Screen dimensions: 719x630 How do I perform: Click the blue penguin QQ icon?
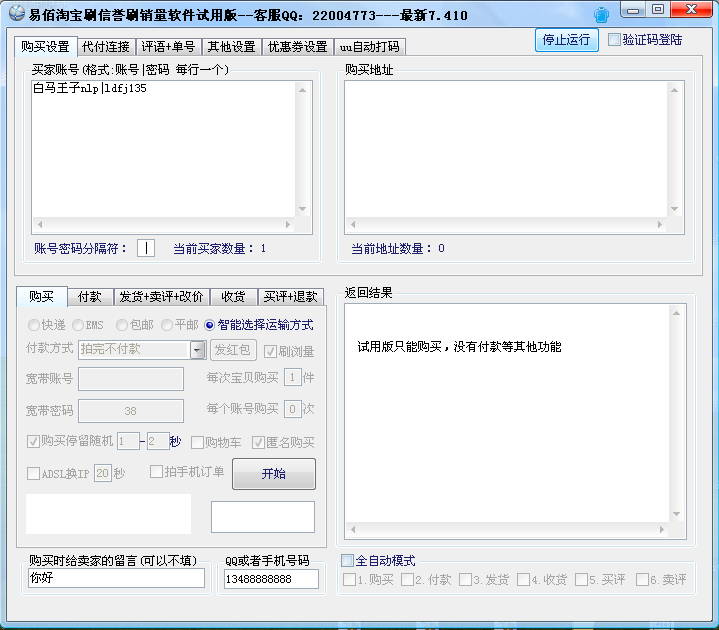click(x=601, y=15)
